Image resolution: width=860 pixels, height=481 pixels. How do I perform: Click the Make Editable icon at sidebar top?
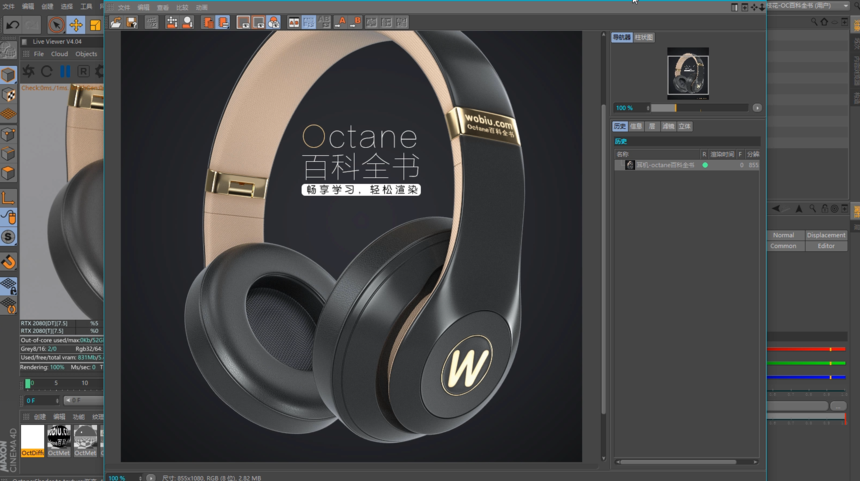coord(8,50)
